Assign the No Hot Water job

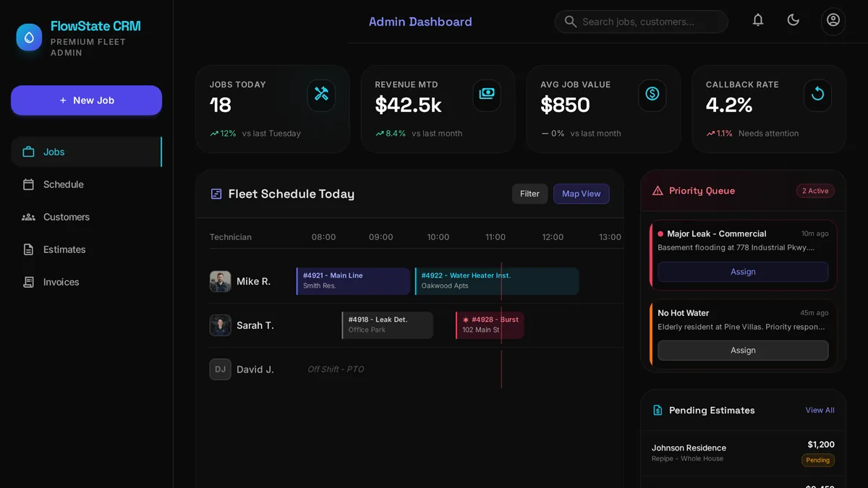(743, 350)
